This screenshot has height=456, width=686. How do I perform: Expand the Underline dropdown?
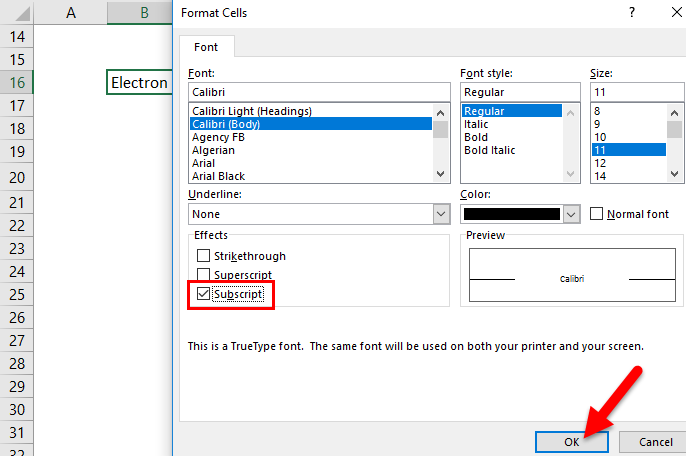[x=441, y=214]
